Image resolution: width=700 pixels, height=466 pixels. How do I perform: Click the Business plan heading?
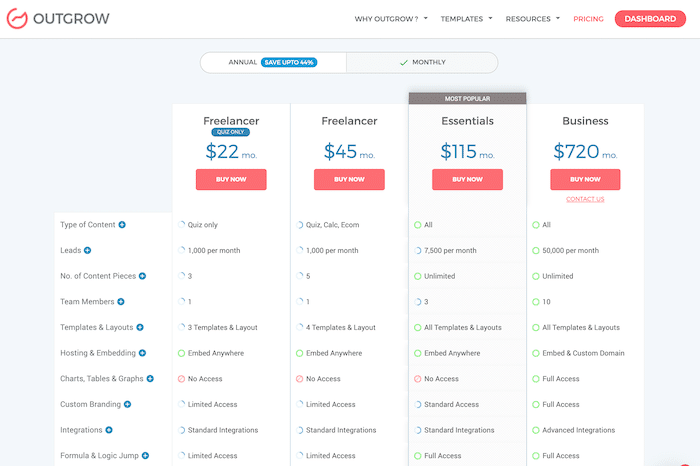pos(585,121)
